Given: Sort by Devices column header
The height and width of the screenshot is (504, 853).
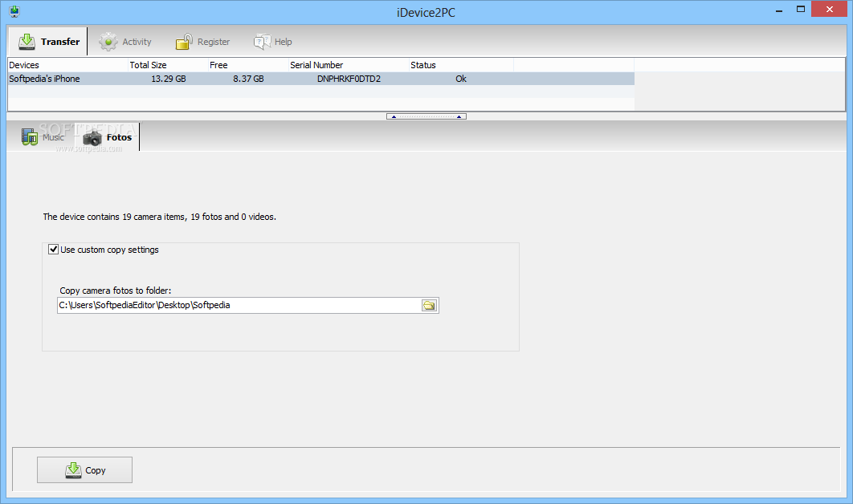Looking at the screenshot, I should pyautogui.click(x=67, y=65).
